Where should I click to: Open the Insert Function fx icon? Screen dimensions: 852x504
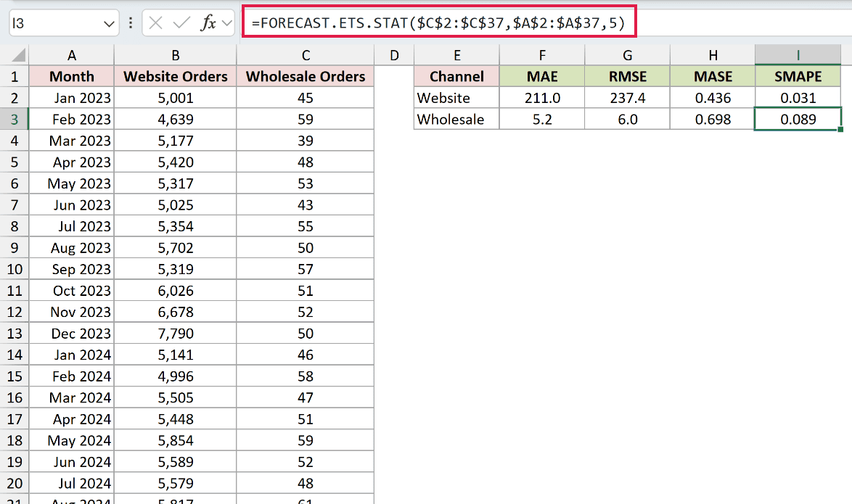tap(208, 22)
